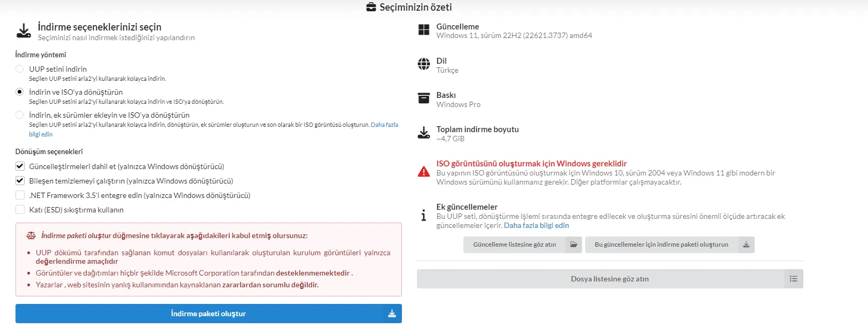Enable .NET Framework 3.5'i entegre edin checkbox
This screenshot has width=868, height=328.
point(20,195)
